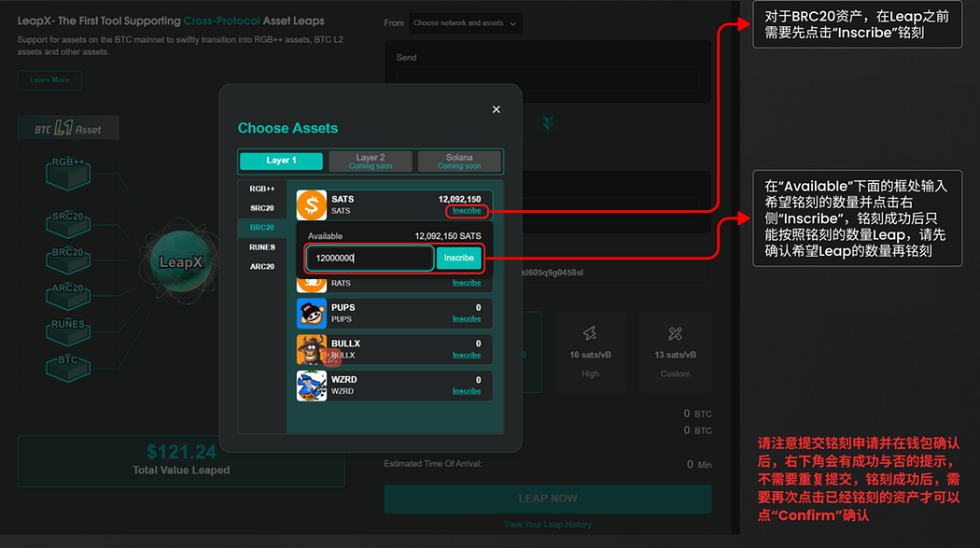Close the Choose Assets dialog

[x=497, y=109]
